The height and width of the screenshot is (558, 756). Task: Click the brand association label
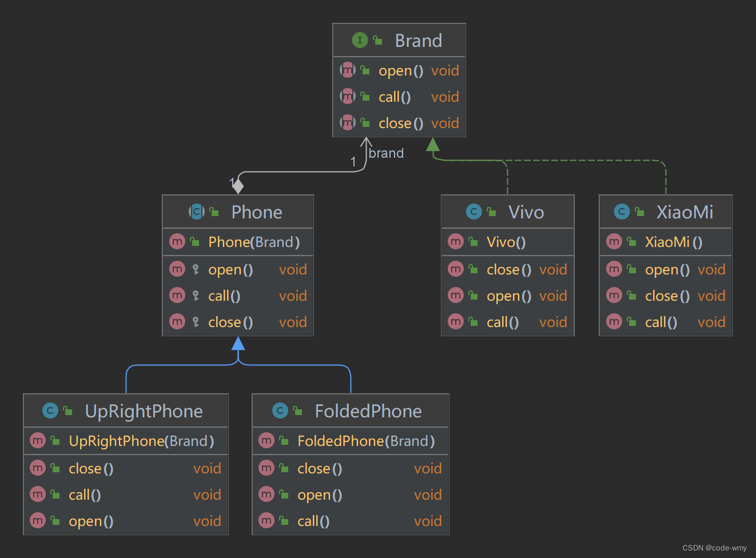point(386,153)
